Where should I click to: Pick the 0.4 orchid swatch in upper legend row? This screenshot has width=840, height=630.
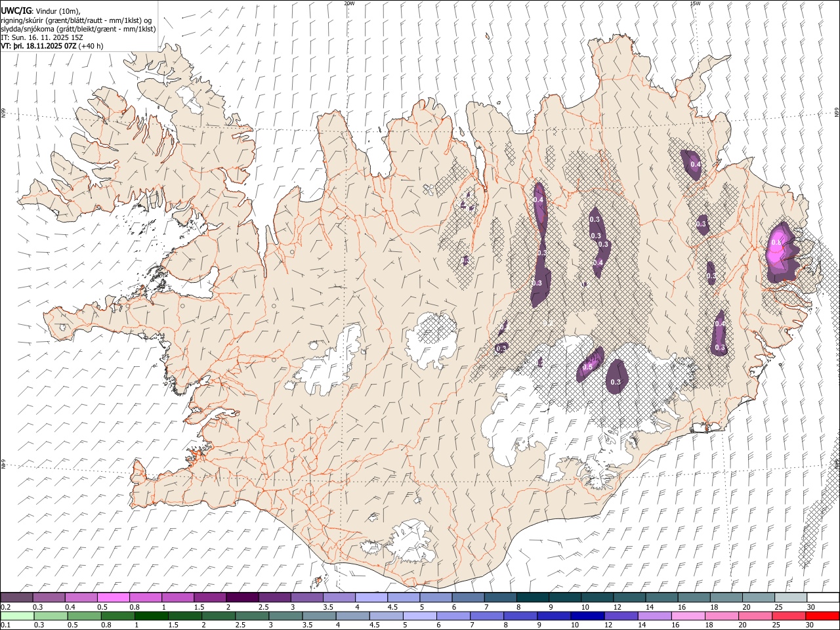[x=81, y=598]
